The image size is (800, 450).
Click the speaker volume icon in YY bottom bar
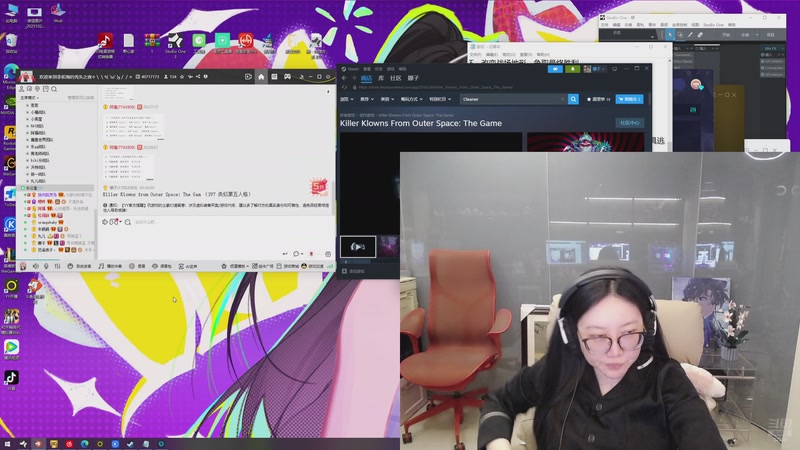pos(36,266)
